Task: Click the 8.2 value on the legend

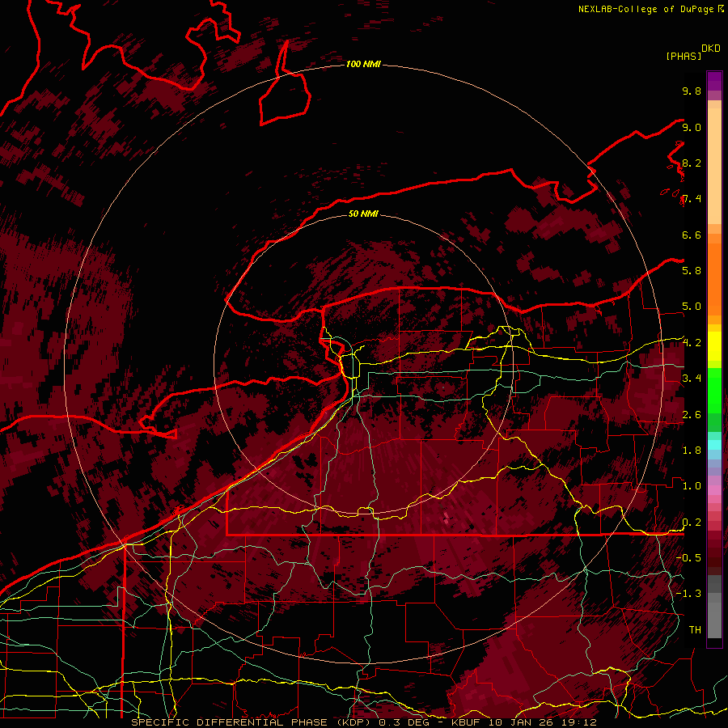Action: (x=692, y=163)
